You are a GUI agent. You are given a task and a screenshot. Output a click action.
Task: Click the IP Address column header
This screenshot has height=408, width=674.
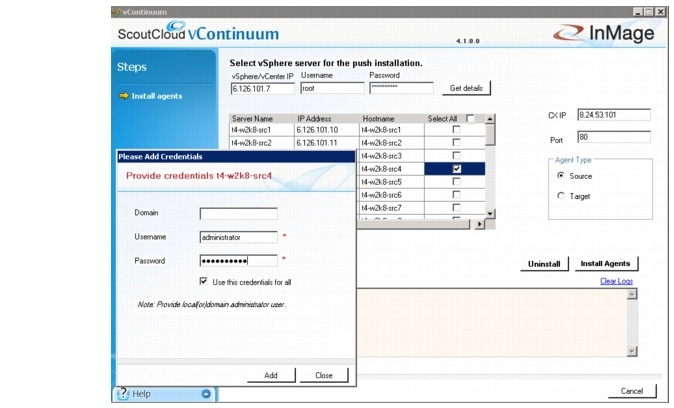[x=327, y=119]
